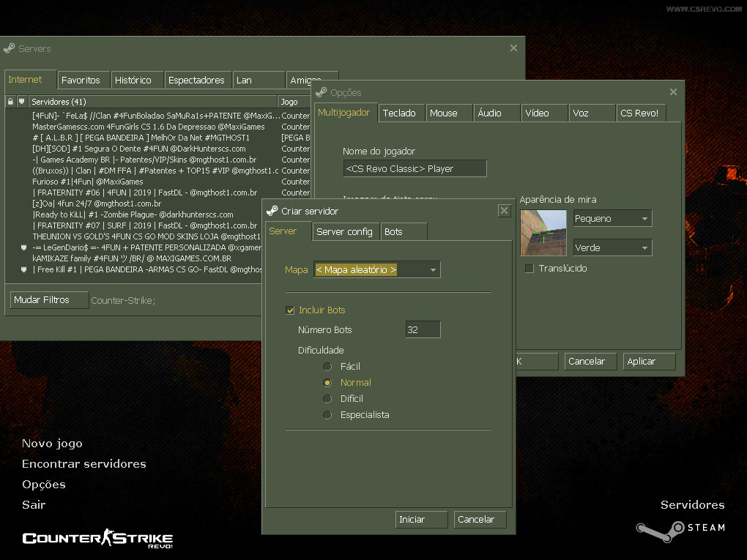747x560 pixels.
Task: Close the Criar servidor dialog
Action: coord(504,211)
